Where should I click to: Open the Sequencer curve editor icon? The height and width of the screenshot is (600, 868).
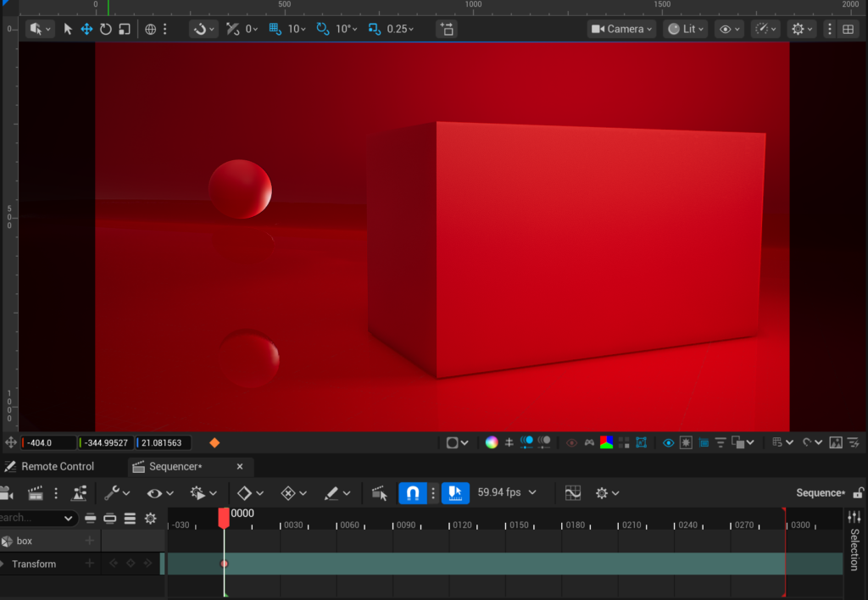pyautogui.click(x=573, y=492)
